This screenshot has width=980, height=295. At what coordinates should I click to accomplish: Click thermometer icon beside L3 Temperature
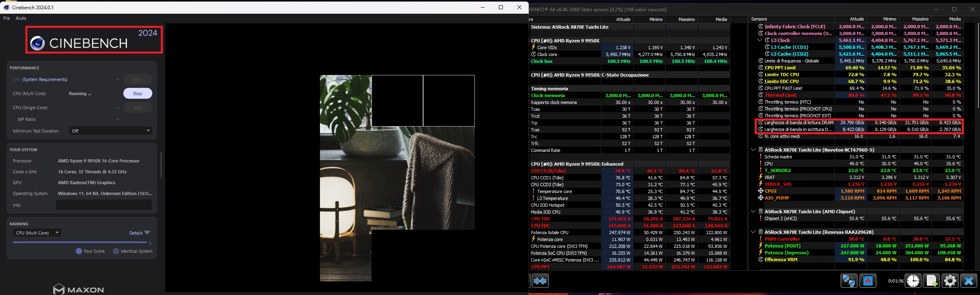tap(534, 198)
